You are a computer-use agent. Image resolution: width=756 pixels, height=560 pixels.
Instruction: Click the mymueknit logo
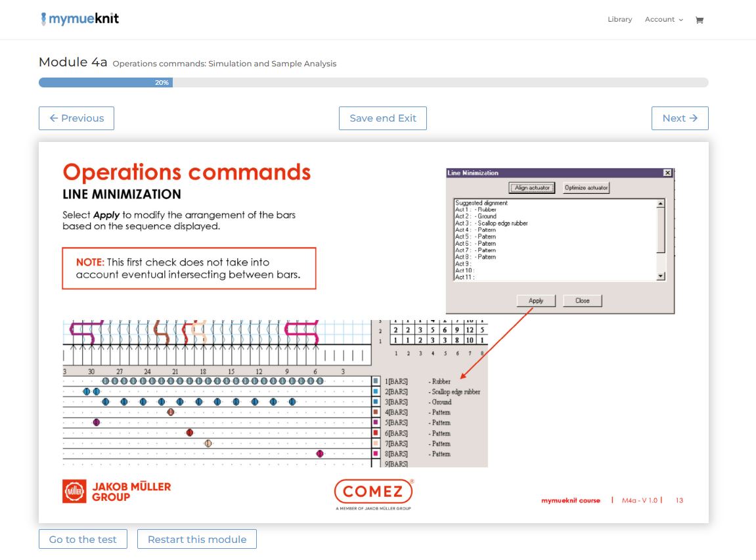(79, 19)
